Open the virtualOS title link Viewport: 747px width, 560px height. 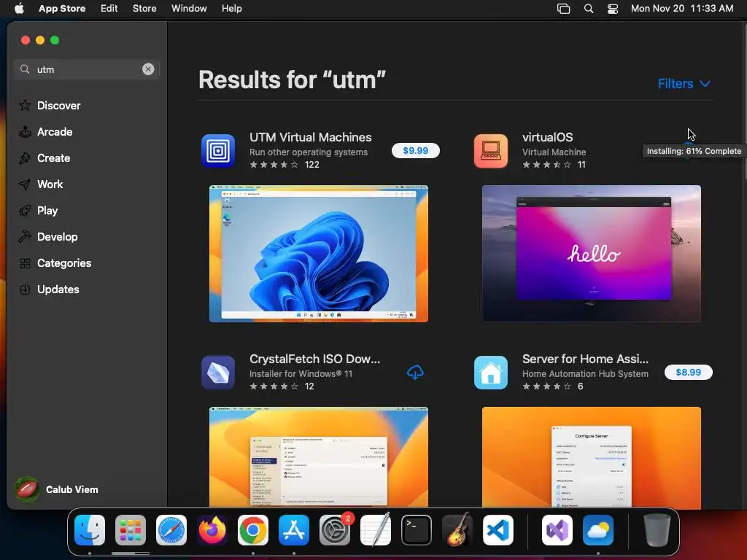click(547, 137)
